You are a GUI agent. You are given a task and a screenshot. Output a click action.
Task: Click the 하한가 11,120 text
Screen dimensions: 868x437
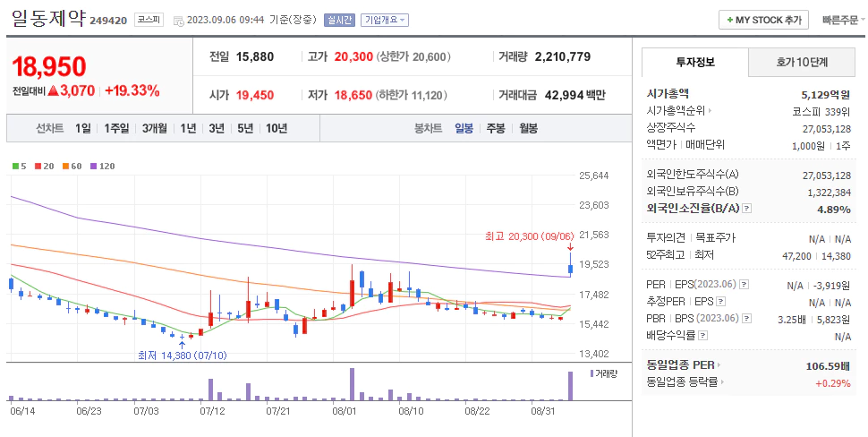point(410,95)
